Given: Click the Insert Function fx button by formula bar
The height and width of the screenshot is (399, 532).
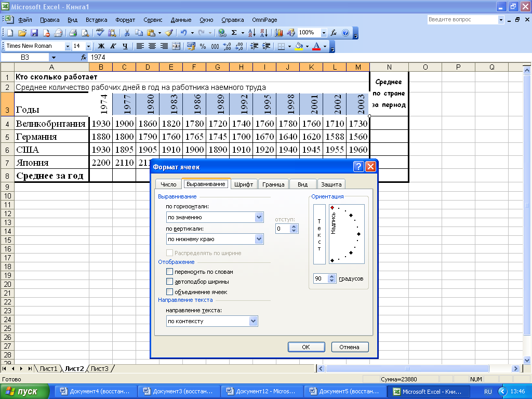Looking at the screenshot, I should coord(84,57).
